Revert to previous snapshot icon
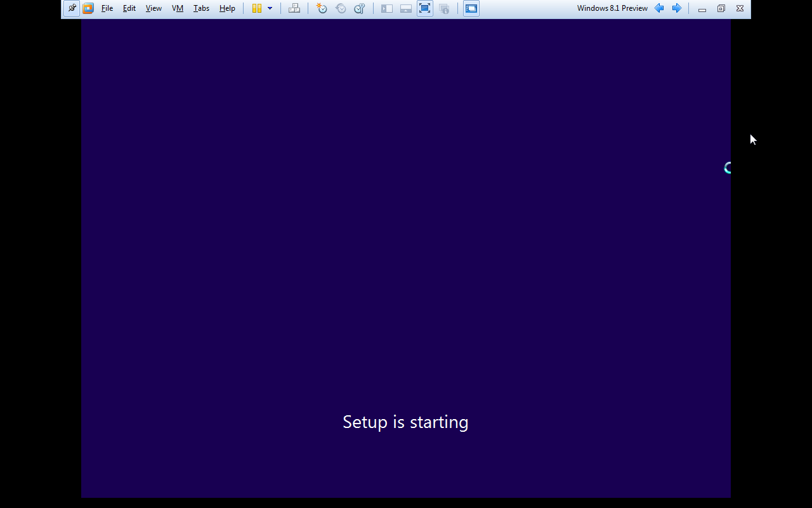The image size is (812, 508). click(341, 8)
